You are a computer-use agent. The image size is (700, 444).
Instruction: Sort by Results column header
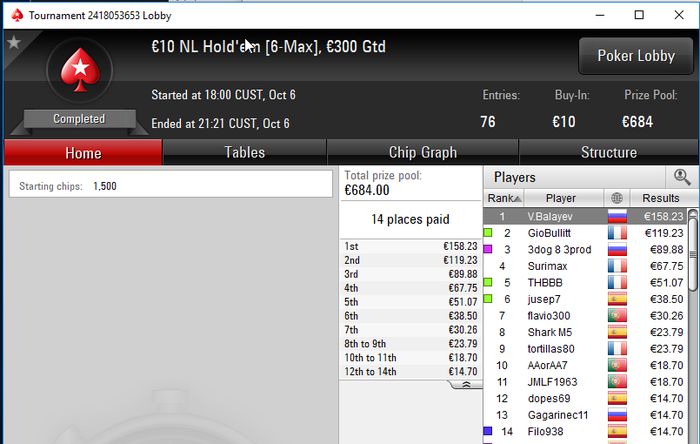(661, 198)
